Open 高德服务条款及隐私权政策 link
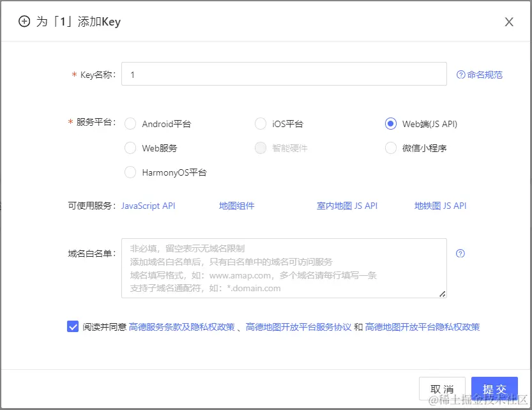 [182, 327]
